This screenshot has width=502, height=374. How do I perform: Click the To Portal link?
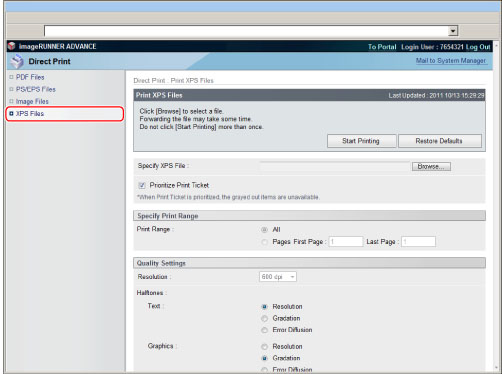(382, 47)
